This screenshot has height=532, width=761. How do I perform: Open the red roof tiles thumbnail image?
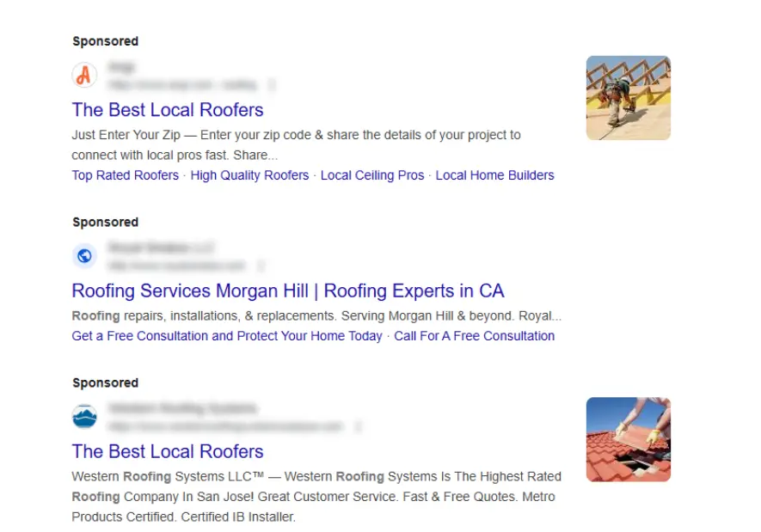[628, 439]
